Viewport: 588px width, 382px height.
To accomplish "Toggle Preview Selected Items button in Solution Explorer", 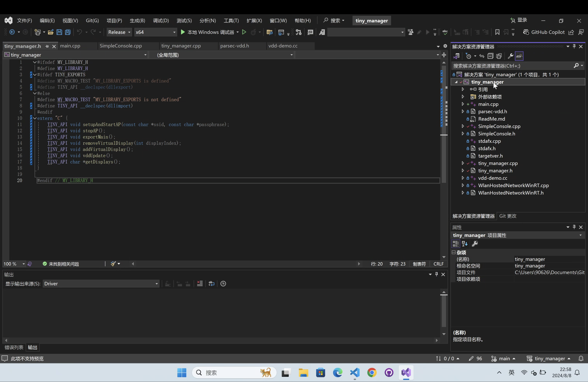I will coord(519,56).
